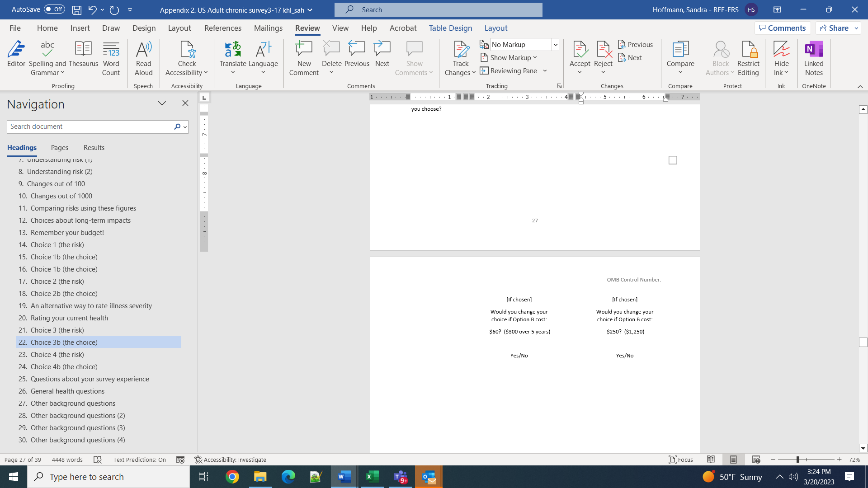Check the empty checkbox on the page
This screenshot has width=868, height=488.
tap(673, 160)
